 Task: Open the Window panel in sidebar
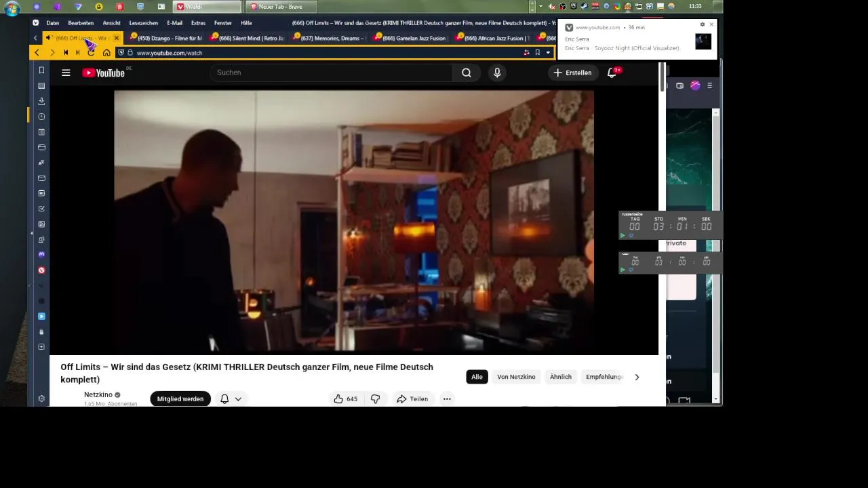(x=41, y=147)
